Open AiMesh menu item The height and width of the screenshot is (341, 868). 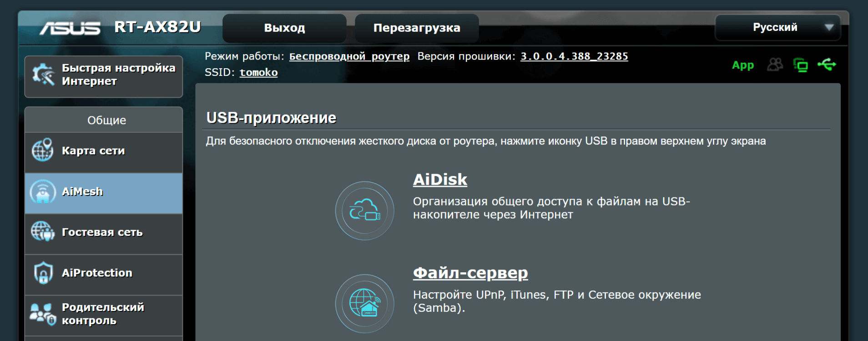tap(104, 192)
